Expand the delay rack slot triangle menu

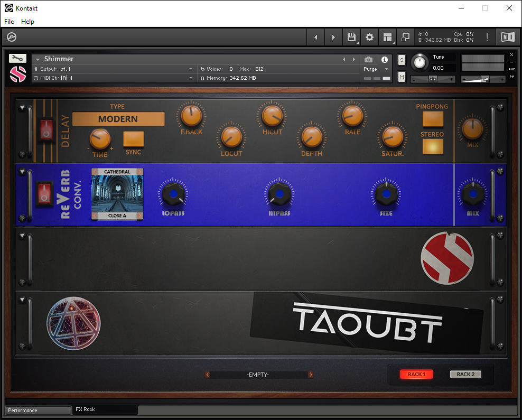pyautogui.click(x=22, y=108)
